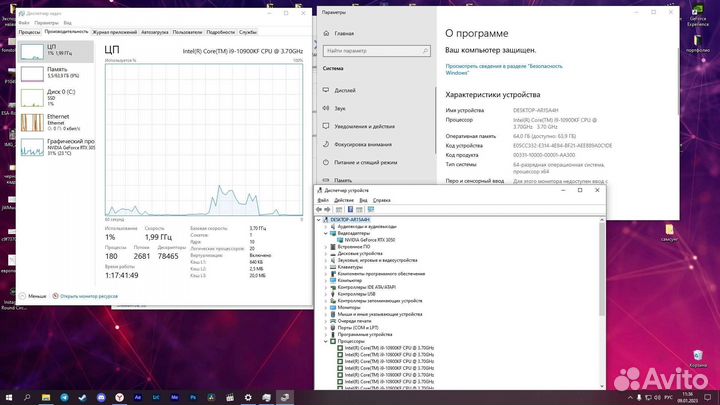Switch to Журнал приложений tab
This screenshot has height=405, width=720.
(x=114, y=32)
